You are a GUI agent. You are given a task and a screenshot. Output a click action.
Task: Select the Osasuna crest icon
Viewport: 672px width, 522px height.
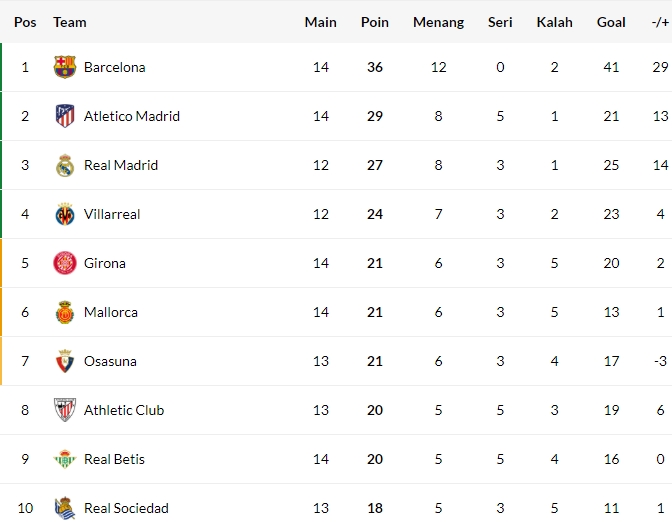point(65,361)
